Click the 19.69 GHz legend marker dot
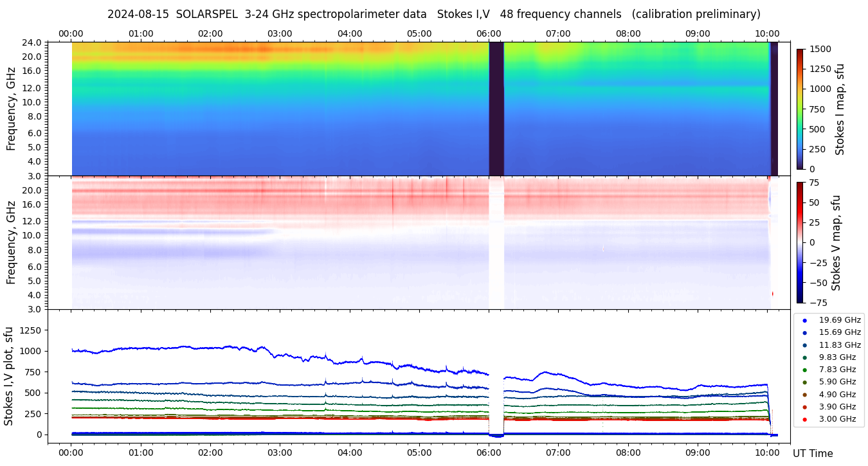Screen dimensions: 868x466 point(804,320)
